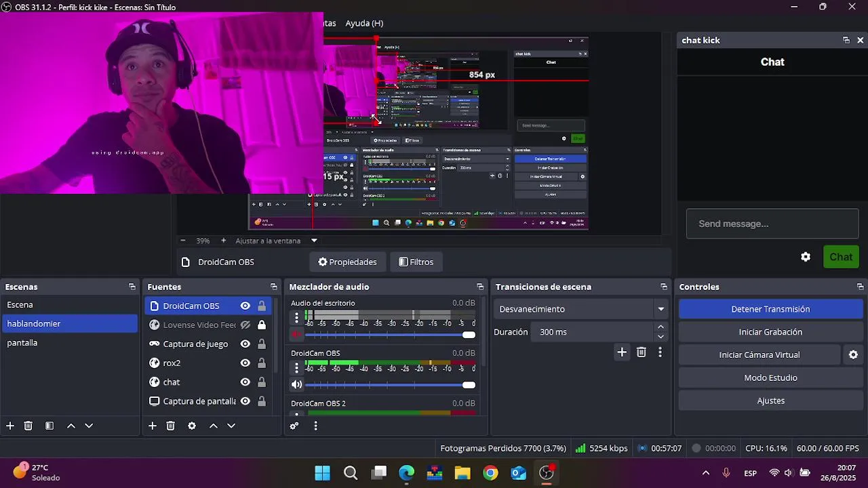Open source properties gear in Fuentes toolbar

tap(192, 426)
